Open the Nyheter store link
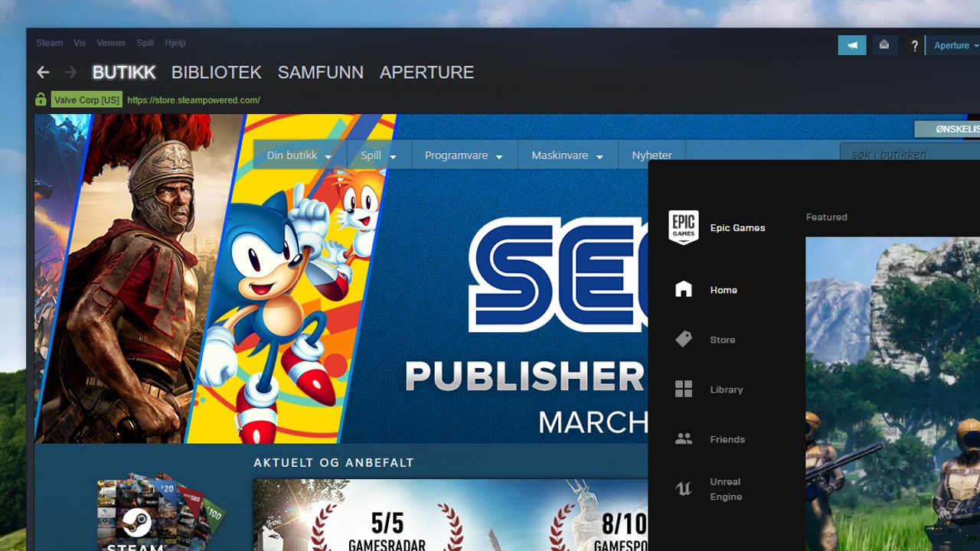This screenshot has width=980, height=551. coord(652,155)
